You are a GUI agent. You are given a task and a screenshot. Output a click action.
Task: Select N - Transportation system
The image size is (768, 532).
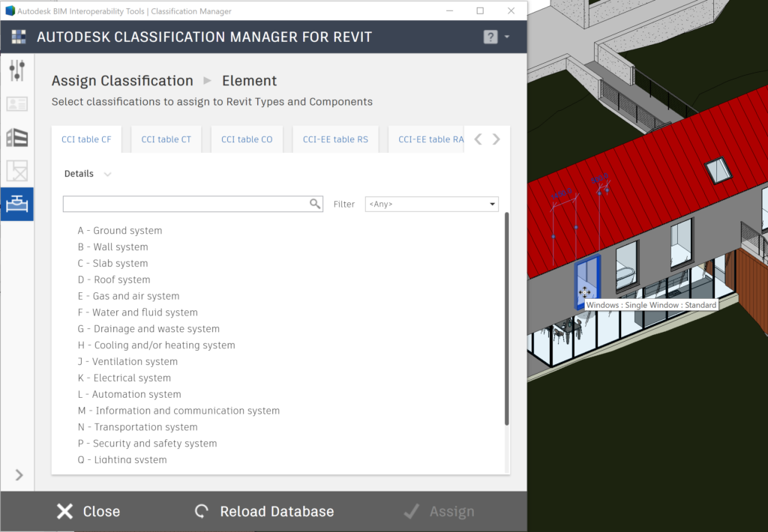(138, 427)
